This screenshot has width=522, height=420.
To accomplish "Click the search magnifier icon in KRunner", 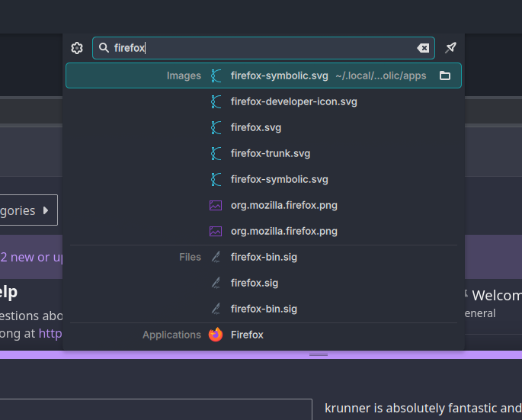I will [x=104, y=47].
